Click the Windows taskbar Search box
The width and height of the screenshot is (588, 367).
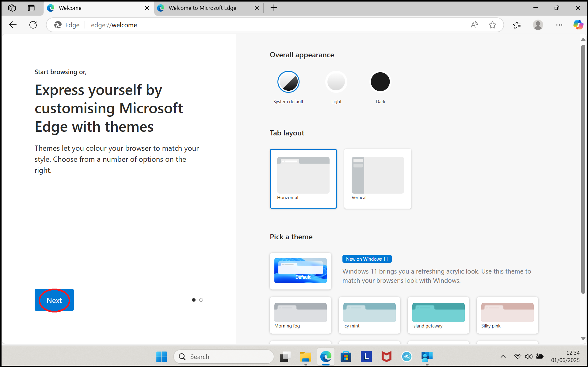[224, 357]
